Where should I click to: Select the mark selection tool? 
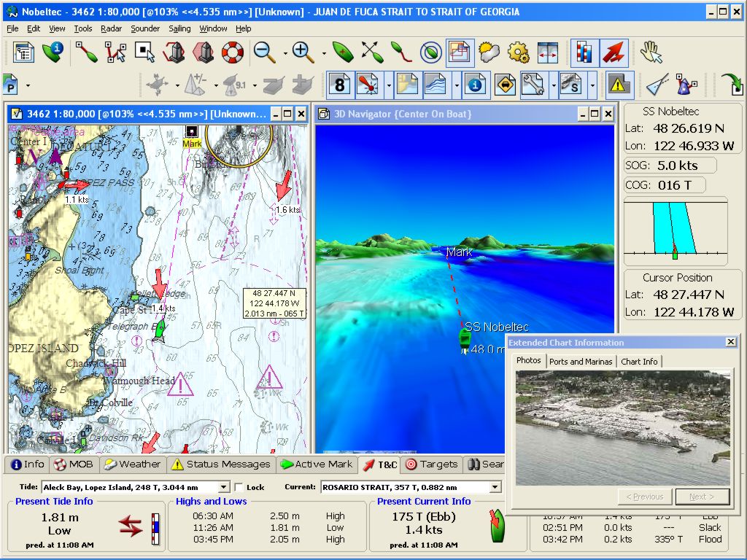pyautogui.click(x=145, y=52)
